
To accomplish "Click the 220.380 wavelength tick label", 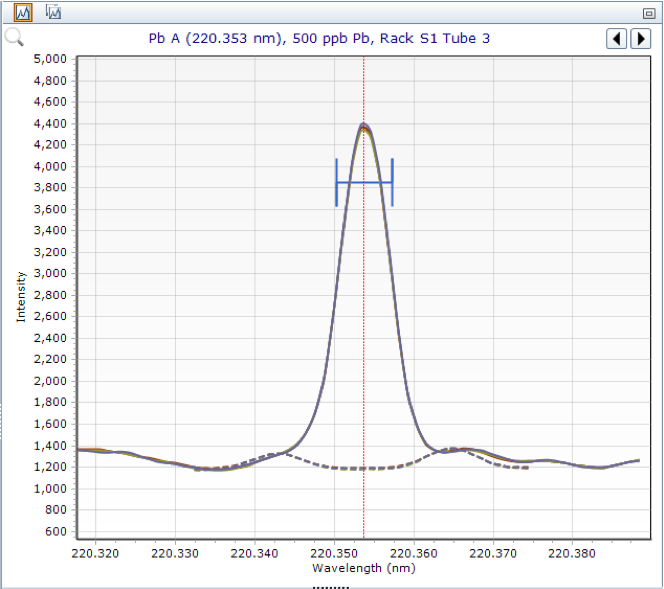I will (x=572, y=553).
